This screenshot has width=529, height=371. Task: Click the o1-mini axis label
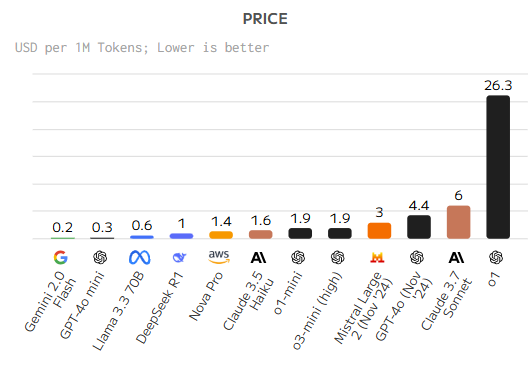click(288, 292)
